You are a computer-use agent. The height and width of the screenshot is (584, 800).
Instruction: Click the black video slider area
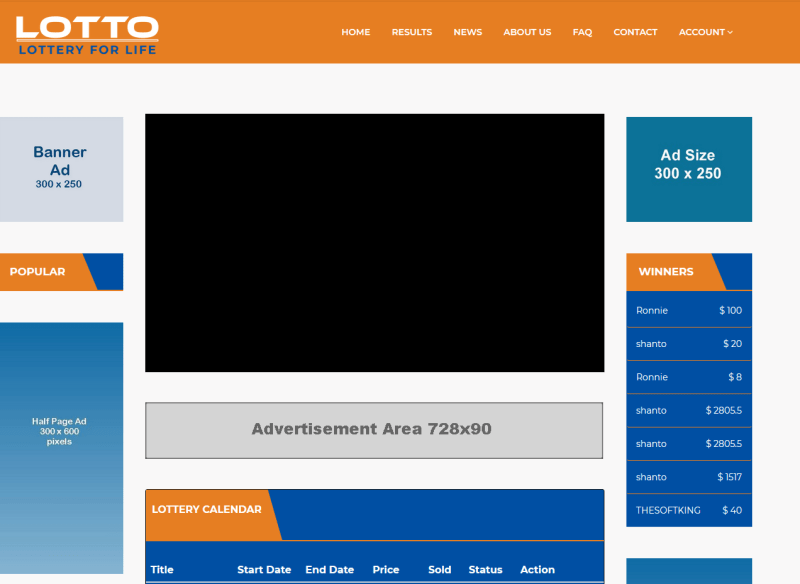[x=374, y=243]
